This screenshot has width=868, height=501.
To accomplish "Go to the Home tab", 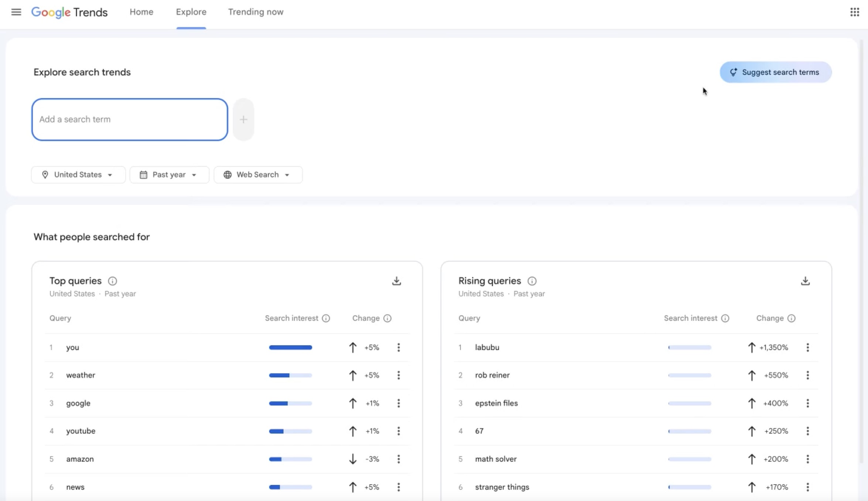I will pyautogui.click(x=141, y=12).
